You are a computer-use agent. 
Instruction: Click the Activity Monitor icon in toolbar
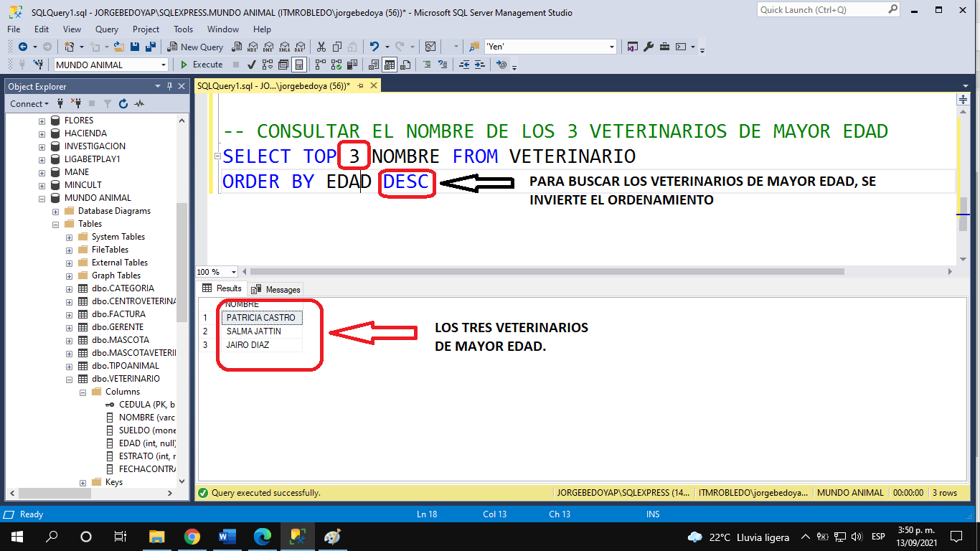[430, 47]
